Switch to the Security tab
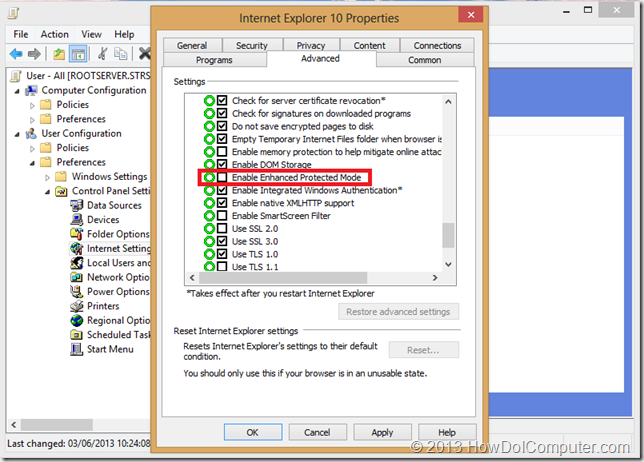Viewport: 644px width, 462px height. pyautogui.click(x=252, y=45)
